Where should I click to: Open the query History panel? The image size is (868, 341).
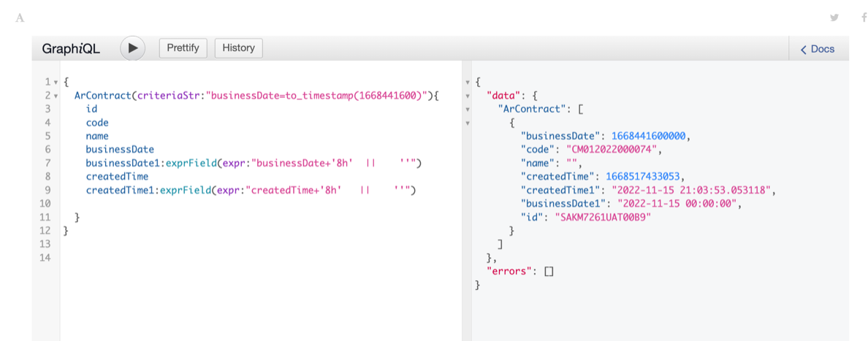(238, 48)
